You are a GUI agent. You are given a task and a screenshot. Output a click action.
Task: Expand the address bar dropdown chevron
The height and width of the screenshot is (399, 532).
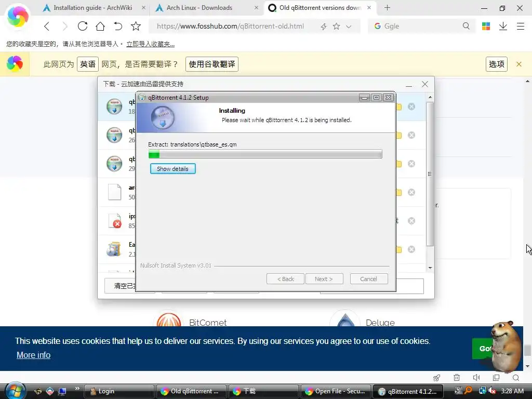click(349, 26)
